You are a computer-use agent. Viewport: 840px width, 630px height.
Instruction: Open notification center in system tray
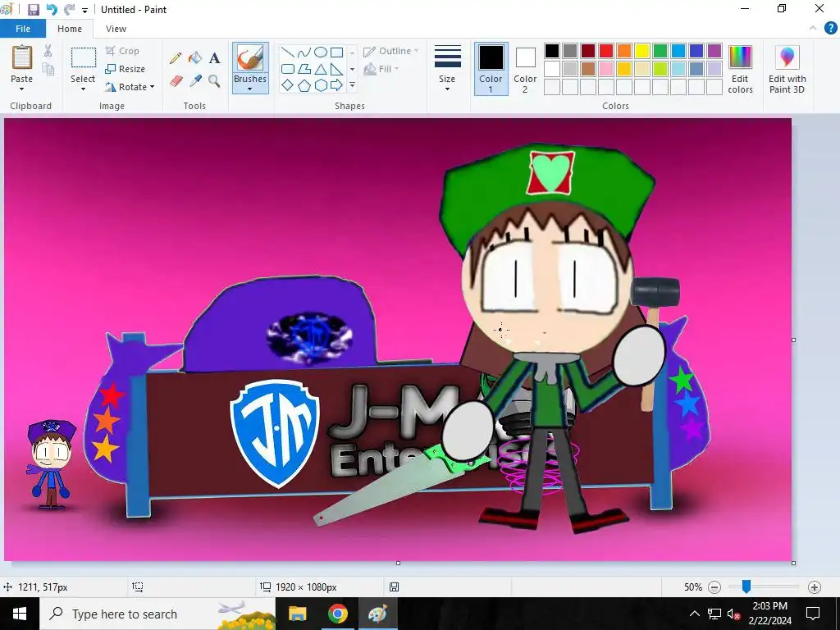pos(813,614)
